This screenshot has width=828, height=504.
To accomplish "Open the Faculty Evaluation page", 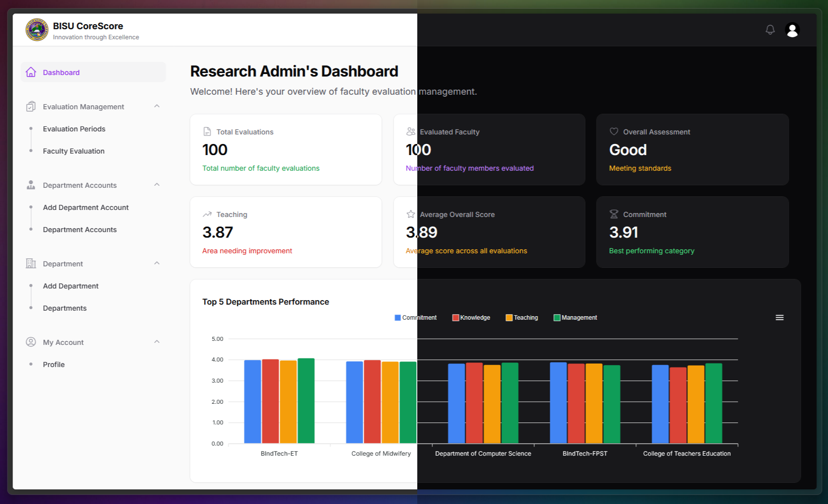I will coord(74,151).
